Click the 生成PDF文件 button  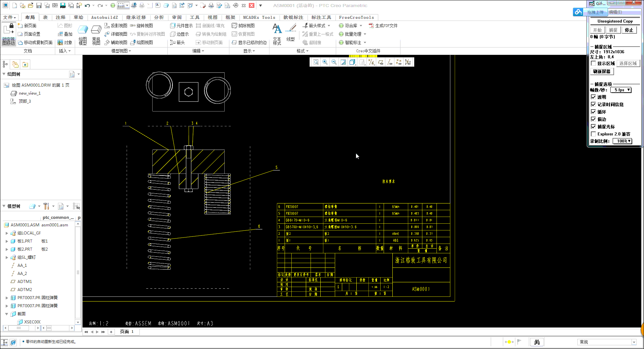point(383,26)
